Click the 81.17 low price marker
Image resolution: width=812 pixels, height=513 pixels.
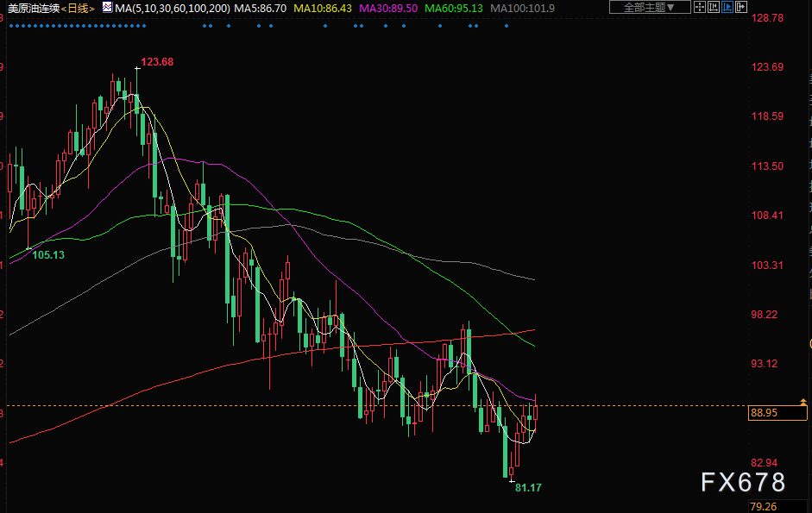pyautogui.click(x=528, y=488)
